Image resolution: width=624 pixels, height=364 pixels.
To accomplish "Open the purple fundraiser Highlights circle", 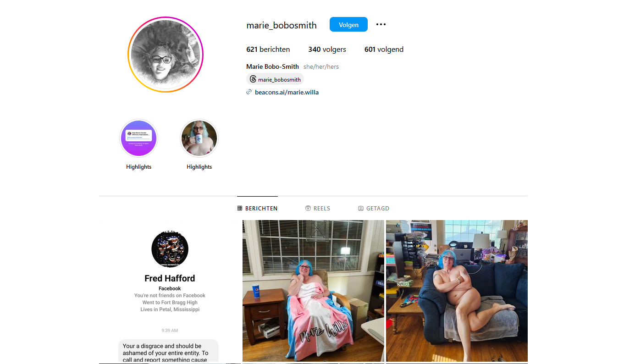I will coord(138,138).
